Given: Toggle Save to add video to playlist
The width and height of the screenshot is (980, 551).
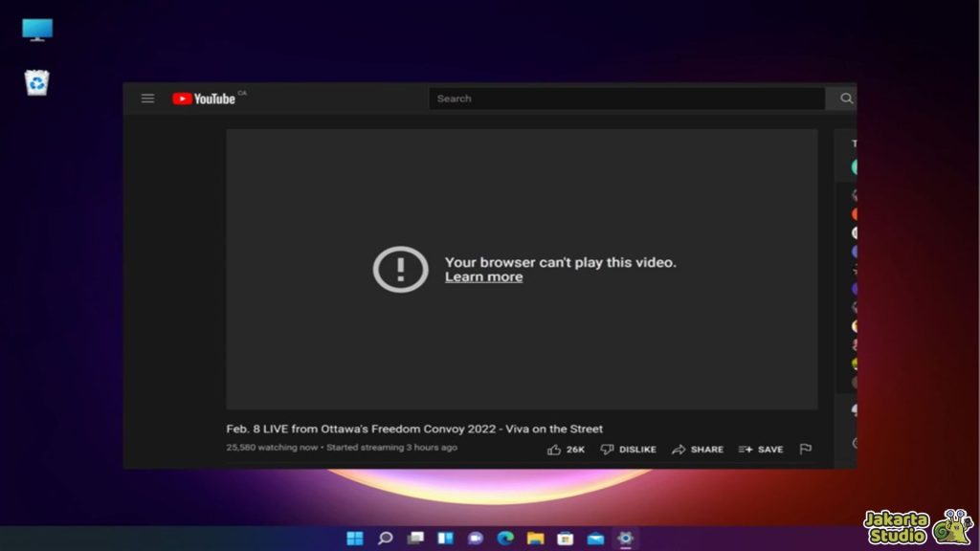Looking at the screenshot, I should point(761,449).
